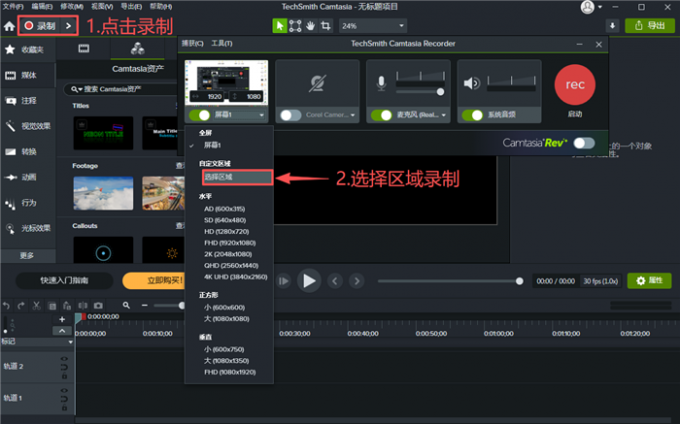Click the download arrow icon
Image resolution: width=680 pixels, height=424 pixels.
pos(612,26)
